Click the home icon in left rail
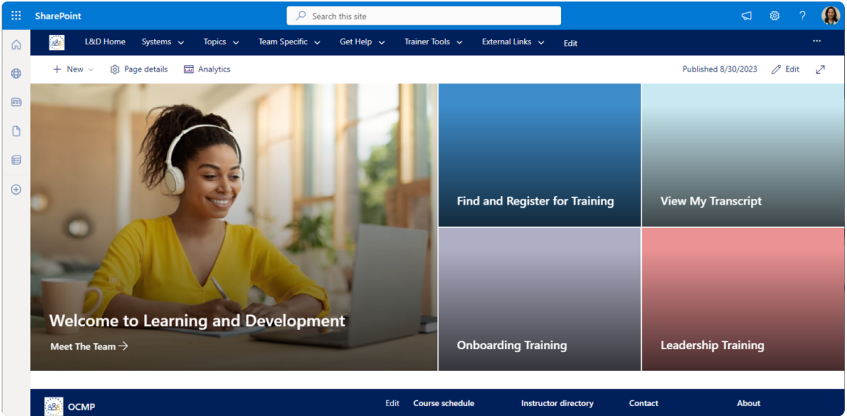 [x=16, y=45]
